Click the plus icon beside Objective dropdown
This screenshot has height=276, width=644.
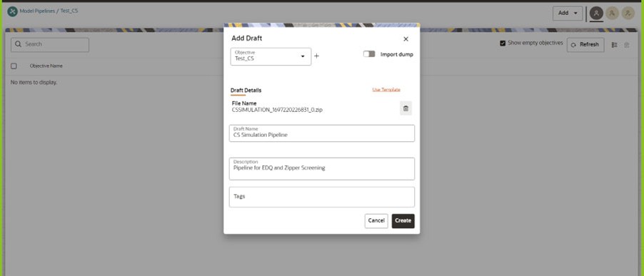tap(317, 56)
